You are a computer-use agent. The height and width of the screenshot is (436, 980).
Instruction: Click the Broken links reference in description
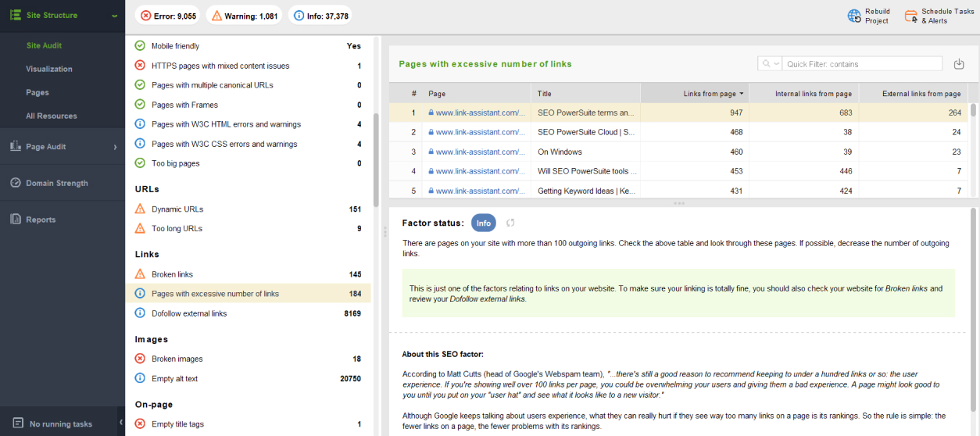point(907,288)
